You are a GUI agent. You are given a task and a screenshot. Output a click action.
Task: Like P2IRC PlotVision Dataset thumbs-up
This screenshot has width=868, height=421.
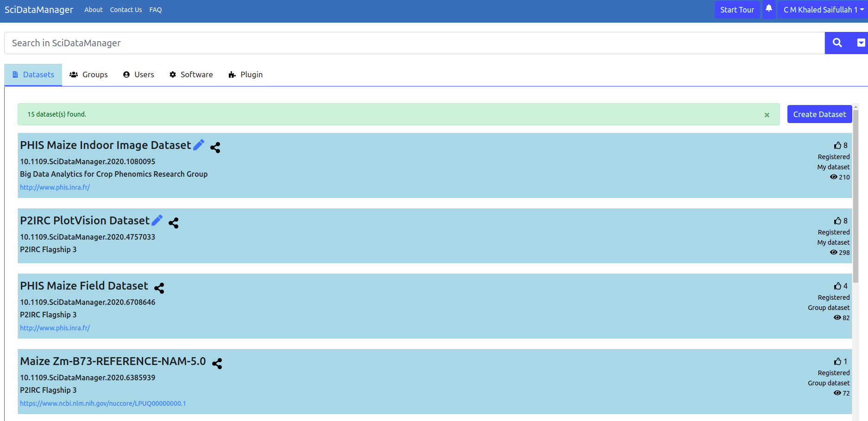[x=837, y=221]
